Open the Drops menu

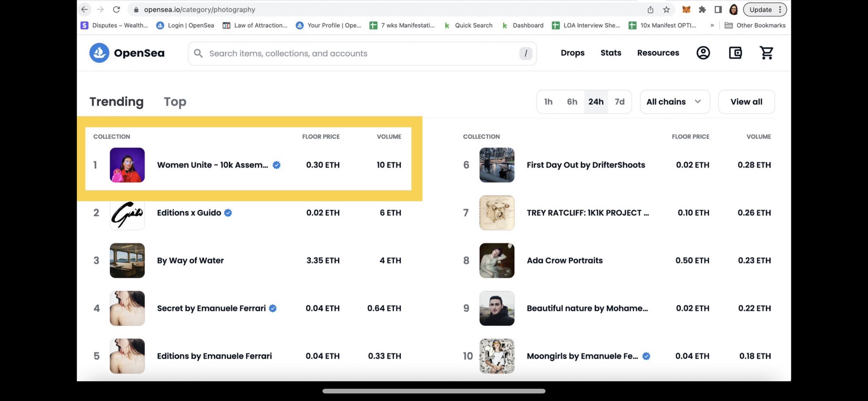point(573,53)
